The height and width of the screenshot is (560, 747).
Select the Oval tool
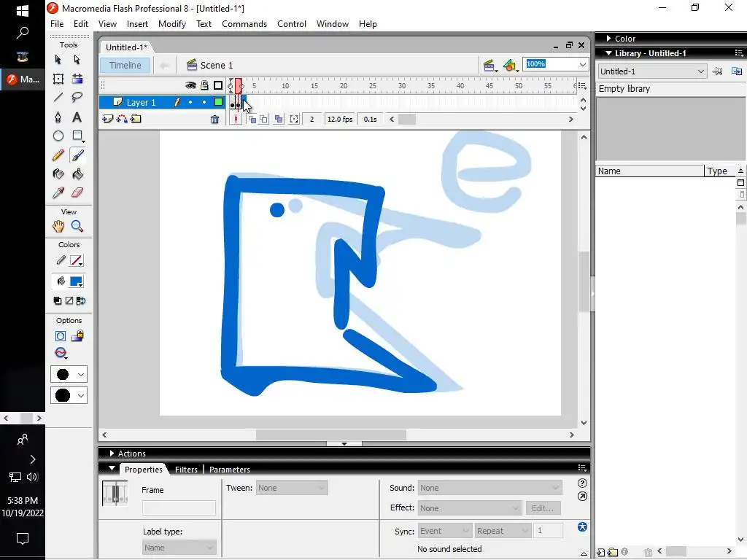[x=58, y=136]
